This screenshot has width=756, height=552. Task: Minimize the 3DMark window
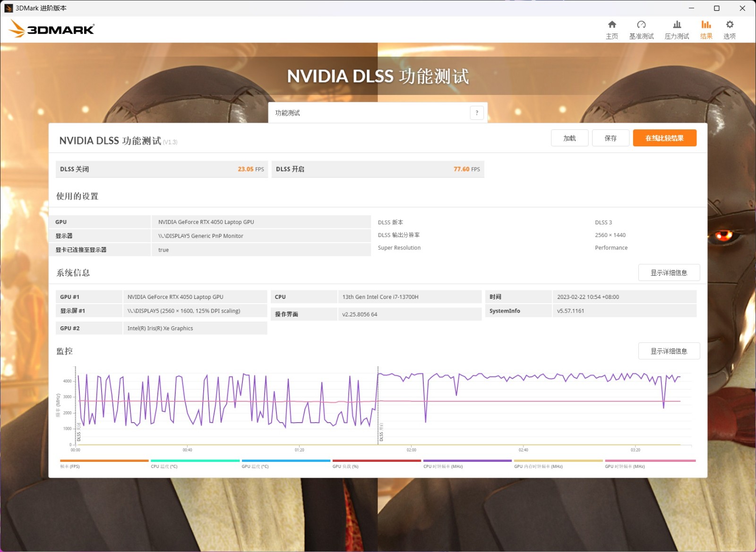[691, 8]
